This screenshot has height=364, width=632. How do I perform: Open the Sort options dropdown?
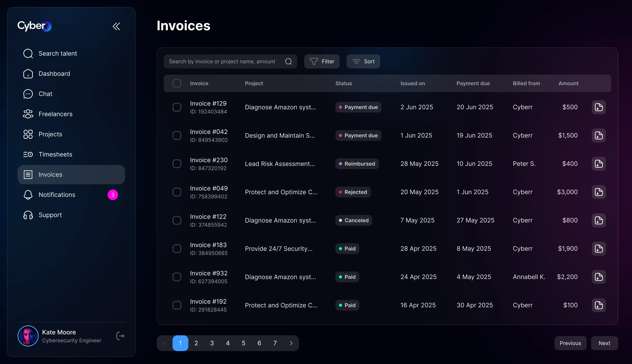363,61
